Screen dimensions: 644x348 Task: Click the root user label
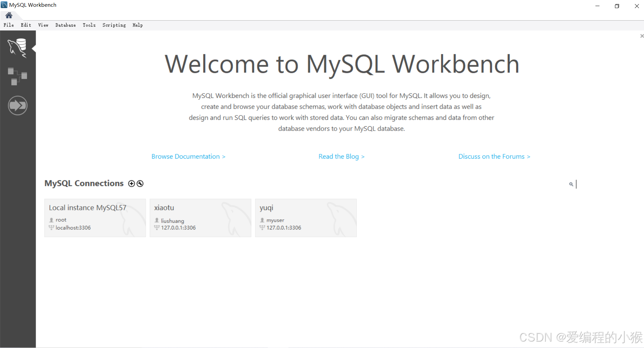(x=61, y=220)
